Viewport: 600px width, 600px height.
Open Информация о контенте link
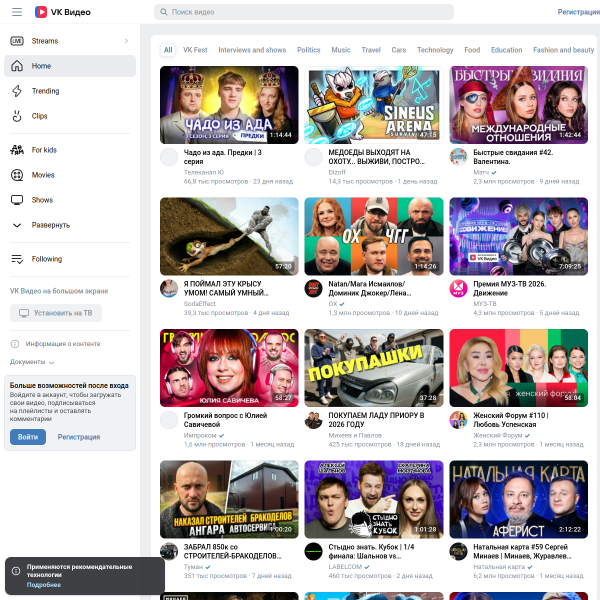[63, 344]
